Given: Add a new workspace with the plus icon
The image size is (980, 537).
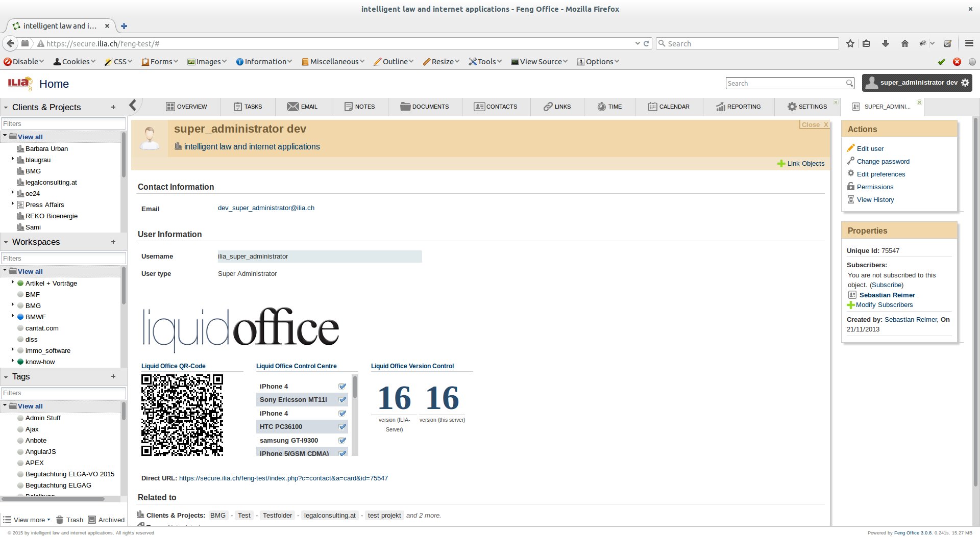Looking at the screenshot, I should (113, 242).
